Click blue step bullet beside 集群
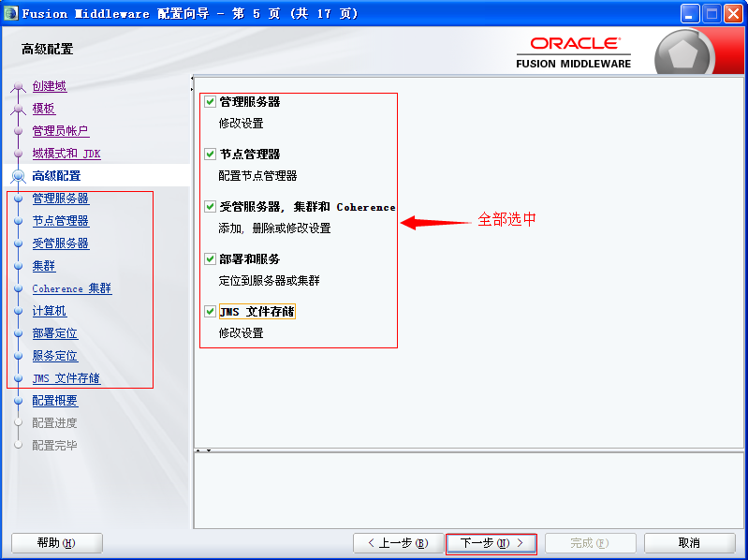 (18, 266)
